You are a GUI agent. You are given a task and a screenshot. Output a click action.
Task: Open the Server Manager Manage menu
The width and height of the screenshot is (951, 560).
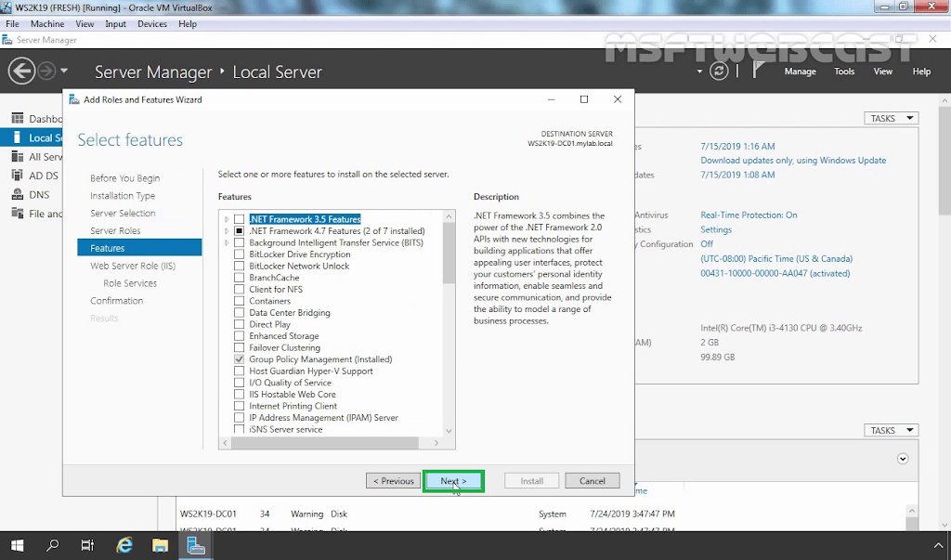pyautogui.click(x=800, y=71)
